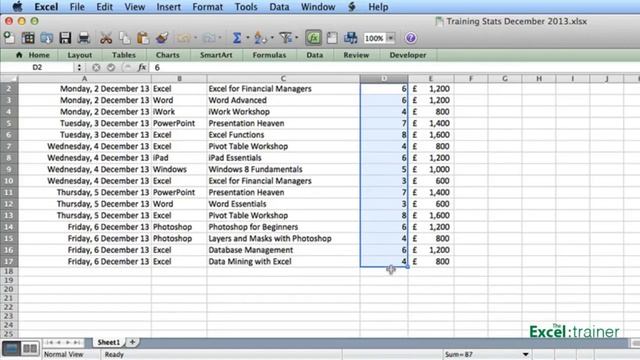Add a new sheet with plus tab

(x=132, y=342)
